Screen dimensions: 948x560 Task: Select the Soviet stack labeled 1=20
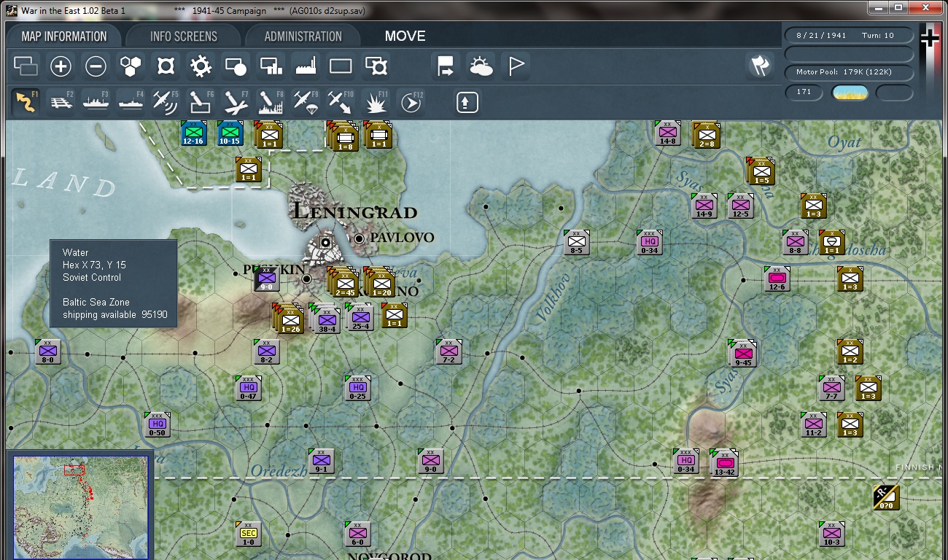(380, 282)
